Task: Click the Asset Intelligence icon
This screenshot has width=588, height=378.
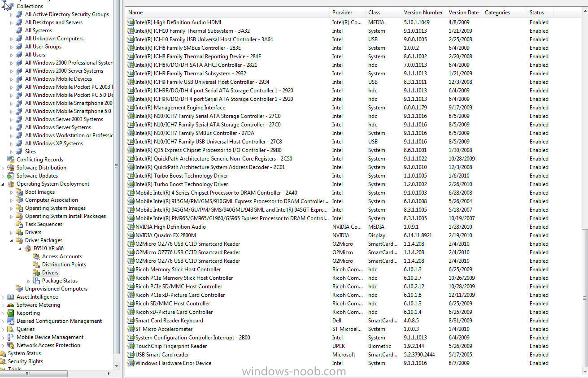Action: 11,297
